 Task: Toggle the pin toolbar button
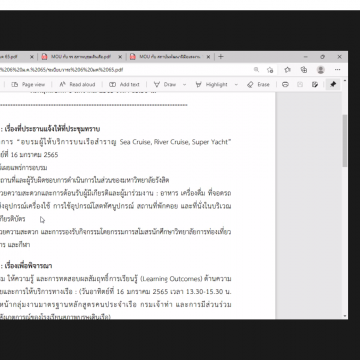(x=333, y=85)
